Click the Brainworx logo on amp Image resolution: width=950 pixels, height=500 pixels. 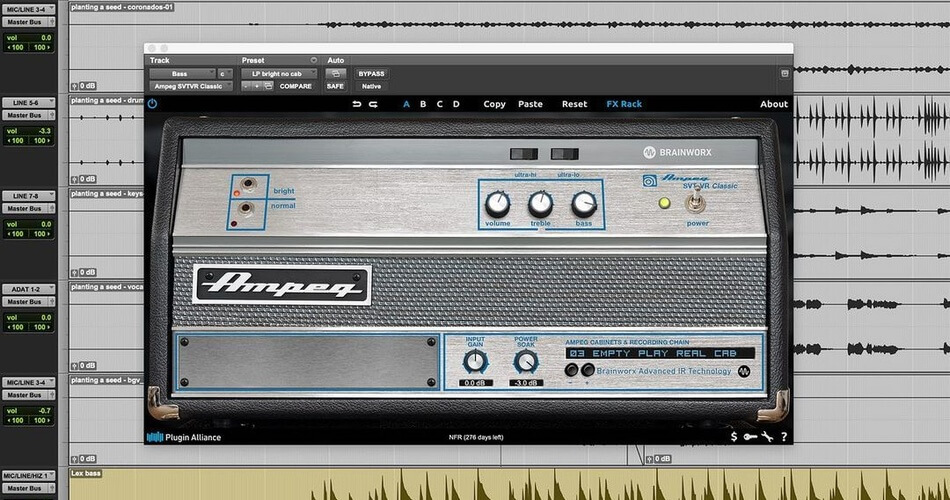pyautogui.click(x=677, y=152)
